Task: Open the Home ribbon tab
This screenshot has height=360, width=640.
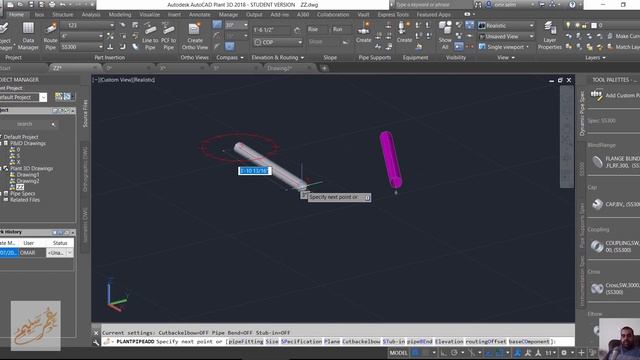Action: tap(16, 14)
